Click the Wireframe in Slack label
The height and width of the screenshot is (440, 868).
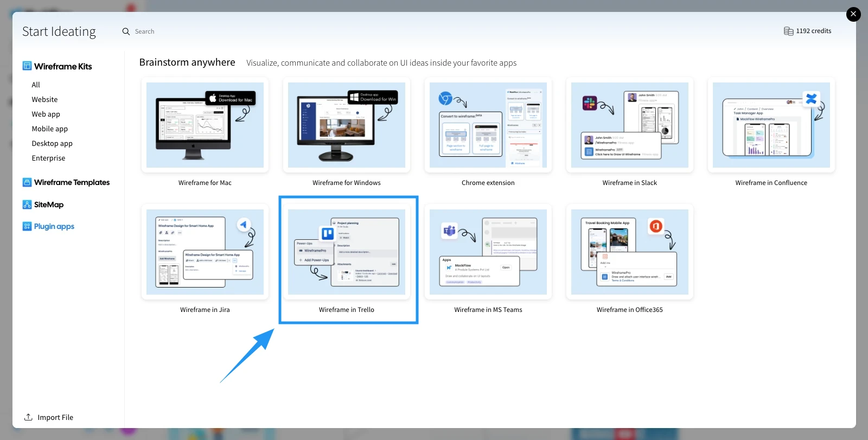coord(630,183)
